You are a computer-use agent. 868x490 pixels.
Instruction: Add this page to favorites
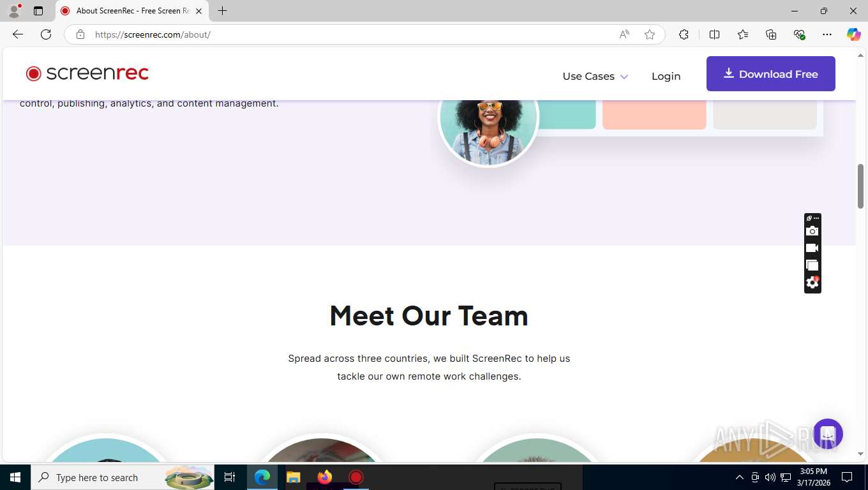(x=650, y=34)
